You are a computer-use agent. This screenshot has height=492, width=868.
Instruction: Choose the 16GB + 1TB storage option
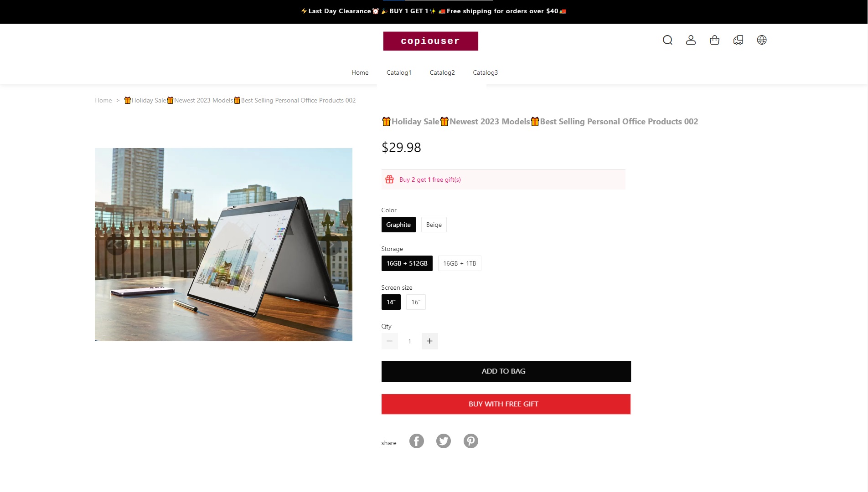(459, 263)
